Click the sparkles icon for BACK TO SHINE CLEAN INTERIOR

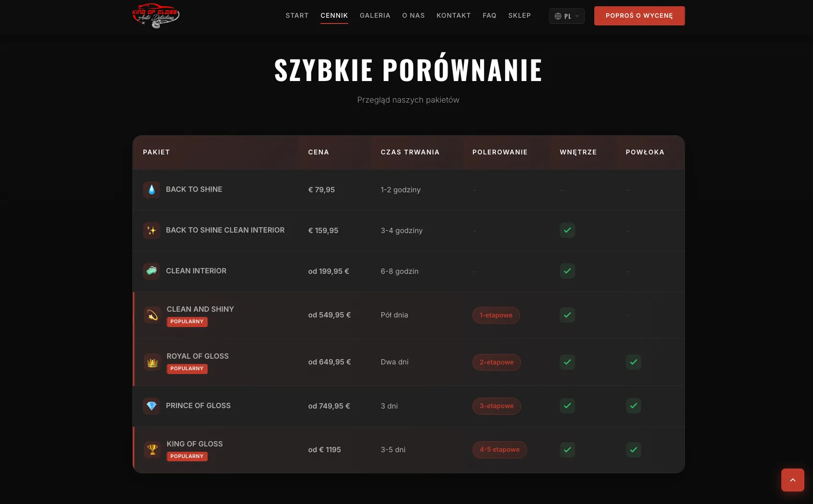pyautogui.click(x=151, y=230)
